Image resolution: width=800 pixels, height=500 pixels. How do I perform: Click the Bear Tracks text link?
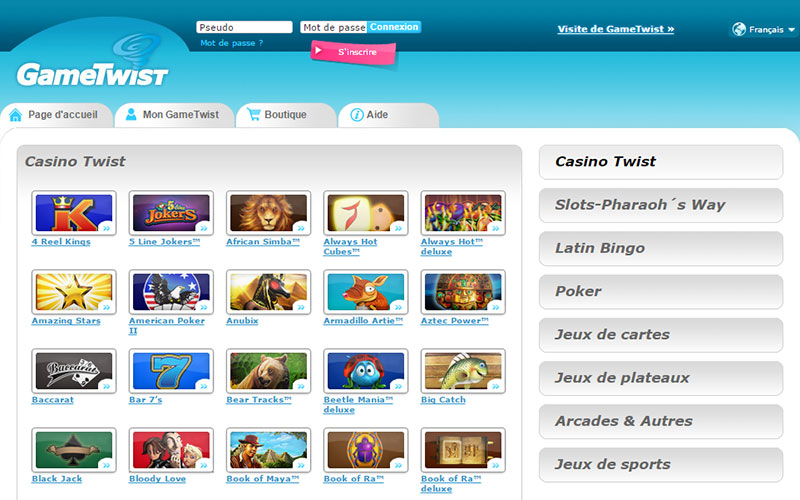tap(259, 400)
